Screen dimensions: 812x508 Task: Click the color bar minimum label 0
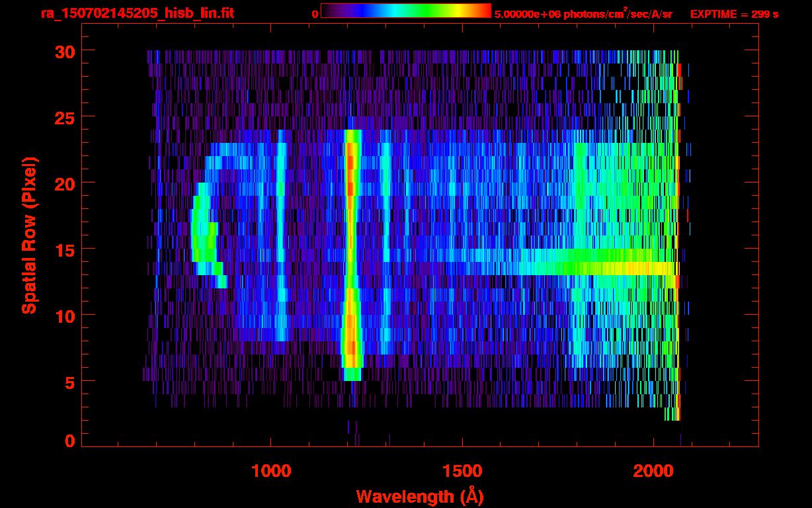315,14
